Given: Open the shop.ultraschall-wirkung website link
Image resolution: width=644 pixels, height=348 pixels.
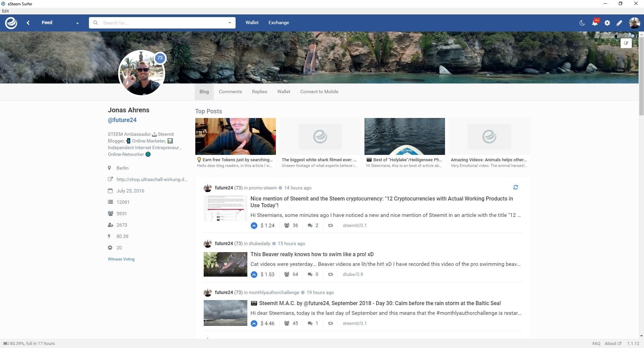Looking at the screenshot, I should coord(152,179).
